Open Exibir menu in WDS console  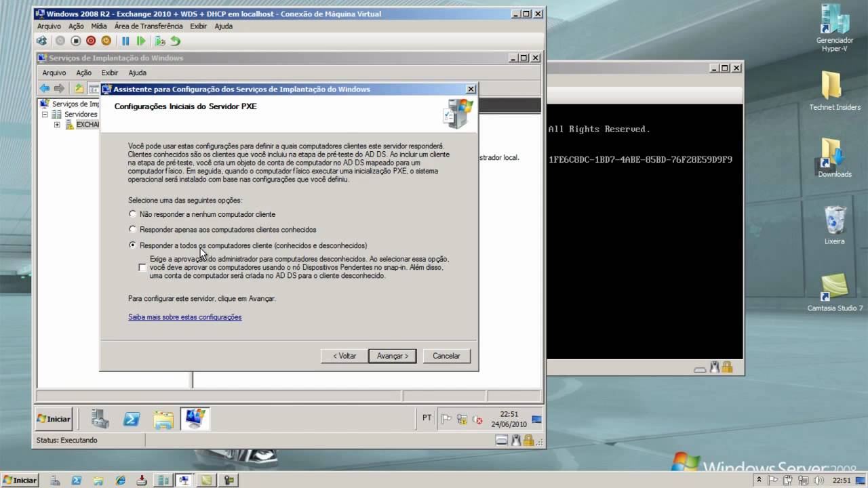(110, 73)
